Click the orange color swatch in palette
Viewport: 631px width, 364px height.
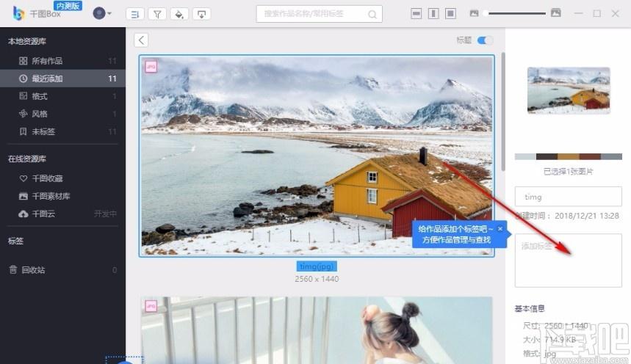click(569, 156)
